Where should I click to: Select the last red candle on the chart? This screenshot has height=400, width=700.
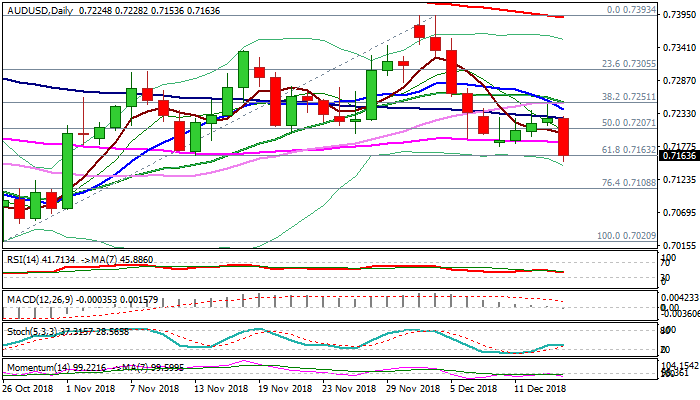564,136
